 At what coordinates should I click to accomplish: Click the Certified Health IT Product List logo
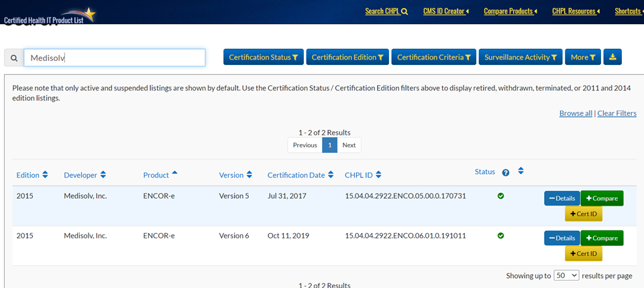pos(50,15)
